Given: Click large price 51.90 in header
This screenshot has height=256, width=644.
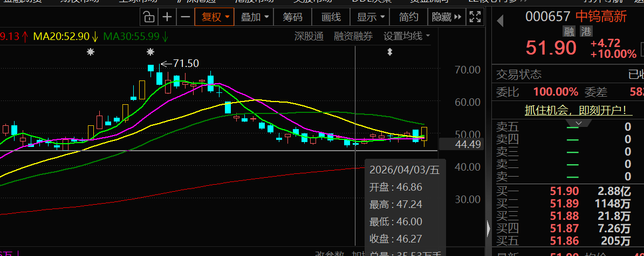Looking at the screenshot, I should tap(551, 48).
